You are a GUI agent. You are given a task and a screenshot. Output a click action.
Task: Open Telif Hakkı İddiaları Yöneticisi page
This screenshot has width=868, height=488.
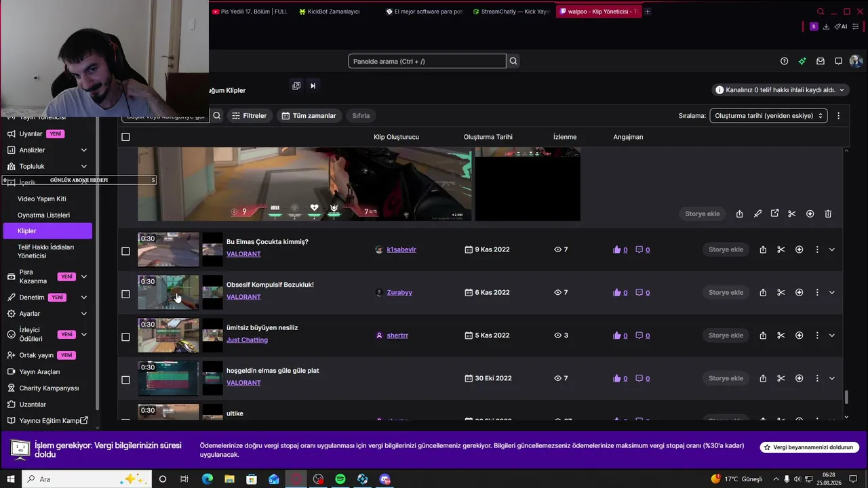45,251
